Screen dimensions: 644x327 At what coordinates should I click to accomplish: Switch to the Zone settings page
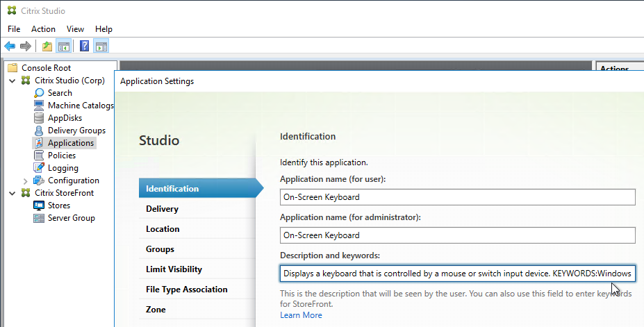197,310
